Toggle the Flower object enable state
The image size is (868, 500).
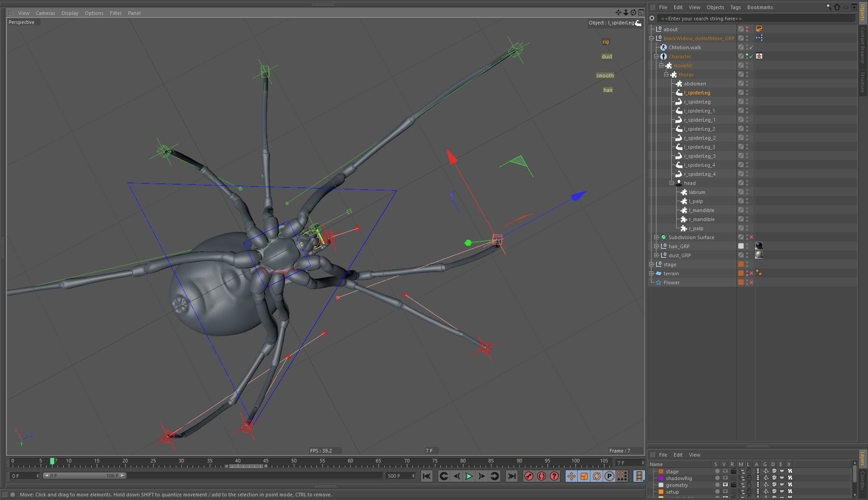coord(751,283)
